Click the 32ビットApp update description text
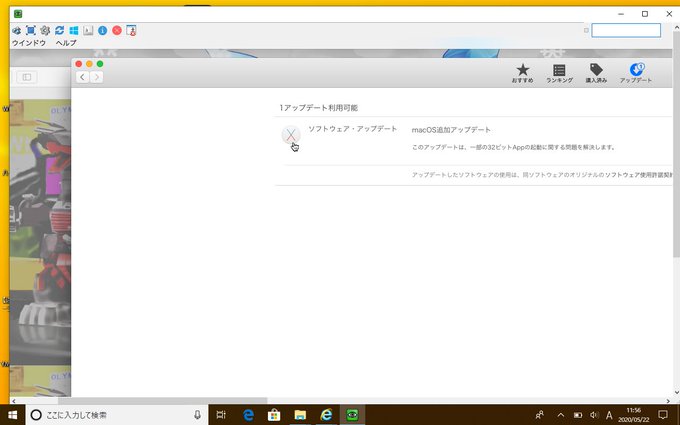Viewport: 680px width, 425px height. coord(513,147)
